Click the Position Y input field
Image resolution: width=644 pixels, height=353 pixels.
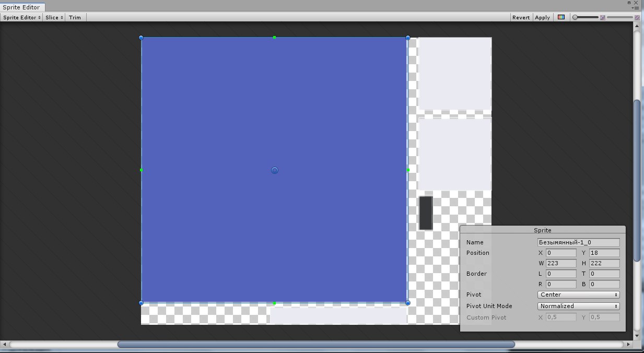604,253
